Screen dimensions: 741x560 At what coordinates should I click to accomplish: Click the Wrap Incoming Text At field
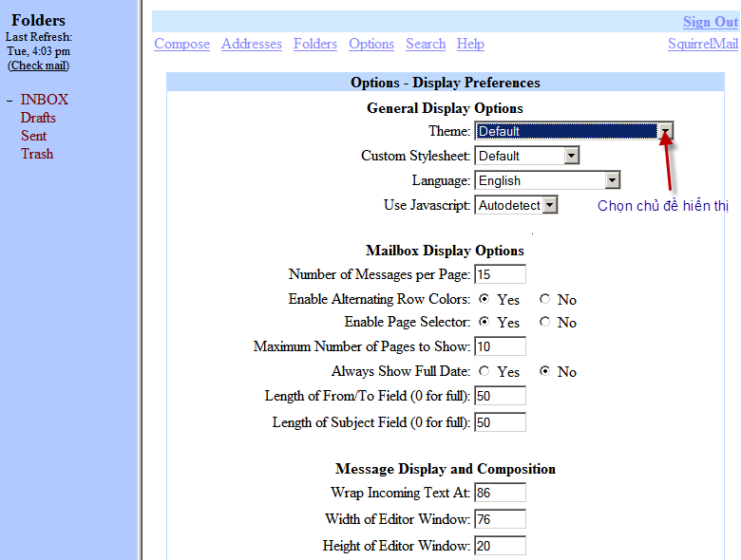tap(500, 493)
